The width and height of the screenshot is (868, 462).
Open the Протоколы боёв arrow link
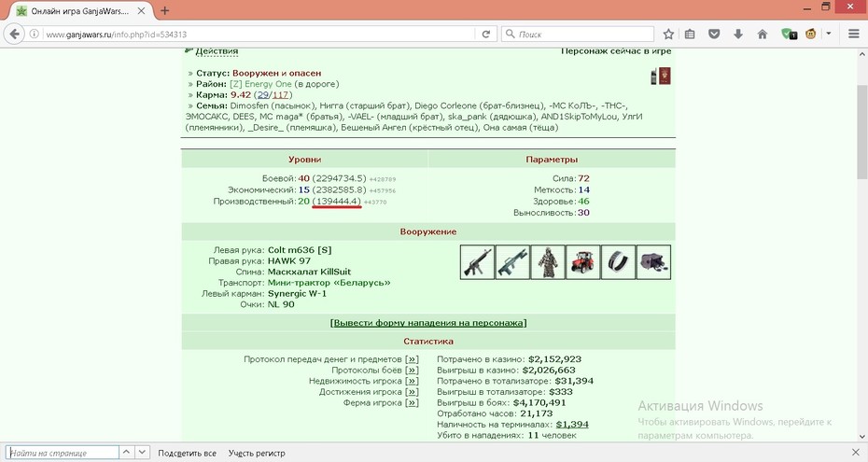pos(412,371)
